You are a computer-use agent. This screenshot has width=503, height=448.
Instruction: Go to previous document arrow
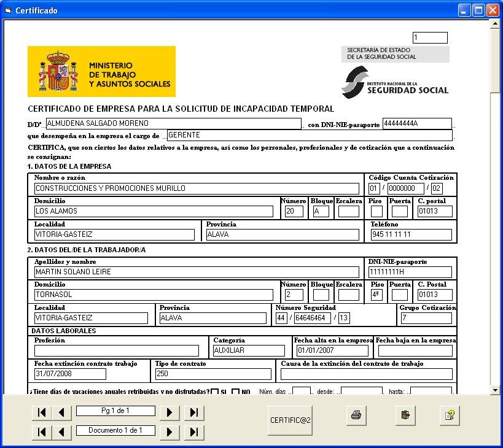pyautogui.click(x=61, y=432)
